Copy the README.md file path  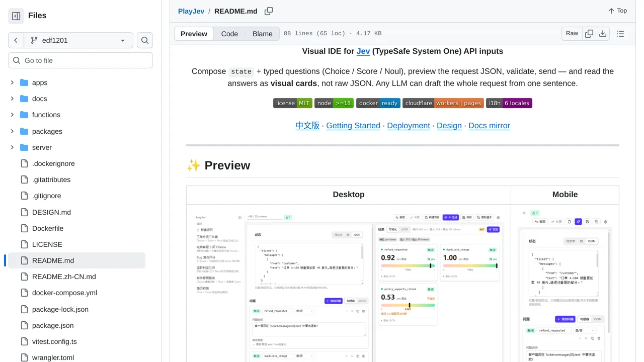[x=269, y=11]
